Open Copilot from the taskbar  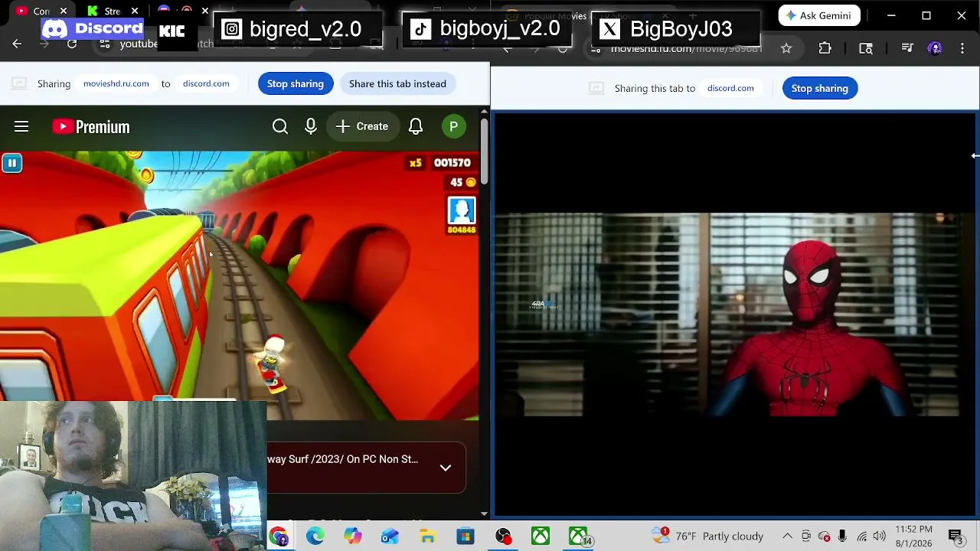point(353,536)
